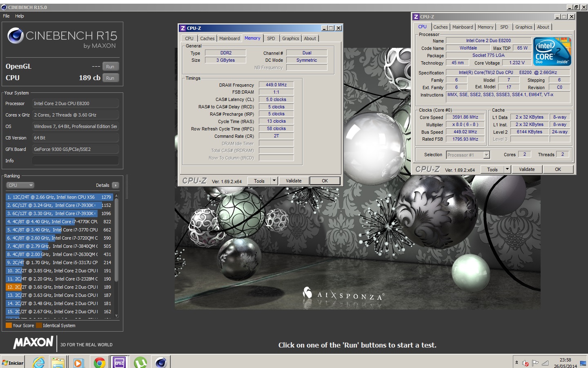Image resolution: width=588 pixels, height=368 pixels.
Task: Click CPU-Z Memory window title icon
Action: (x=183, y=28)
